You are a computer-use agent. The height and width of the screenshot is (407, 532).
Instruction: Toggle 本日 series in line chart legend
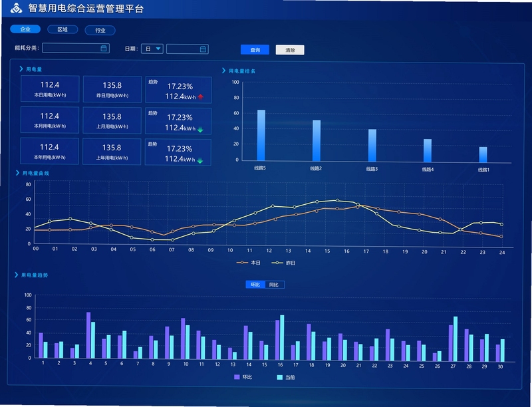[x=248, y=263]
